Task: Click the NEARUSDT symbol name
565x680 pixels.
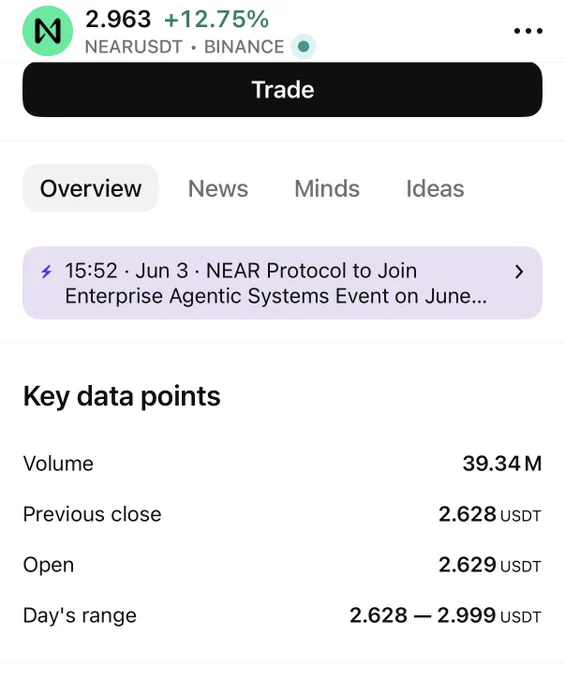Action: (x=134, y=47)
